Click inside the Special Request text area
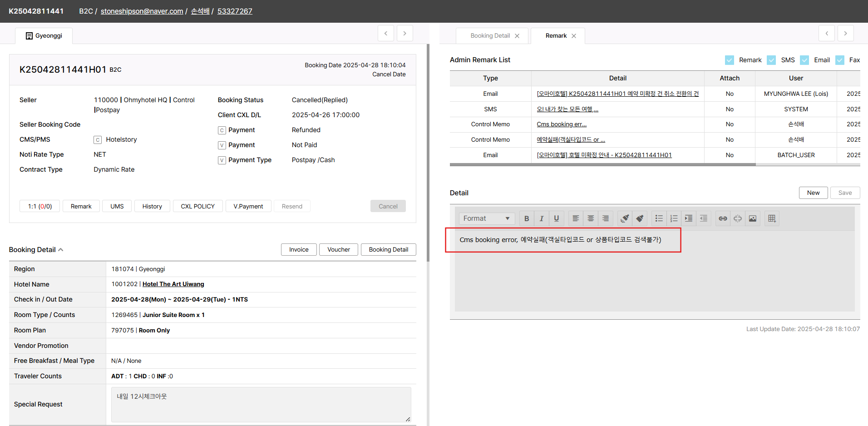The image size is (868, 426). 261,404
